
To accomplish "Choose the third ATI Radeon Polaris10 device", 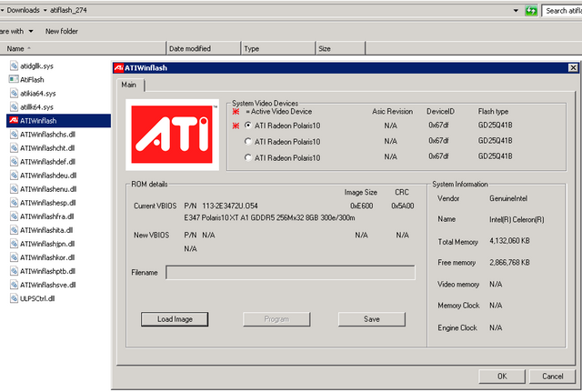I will 248,157.
